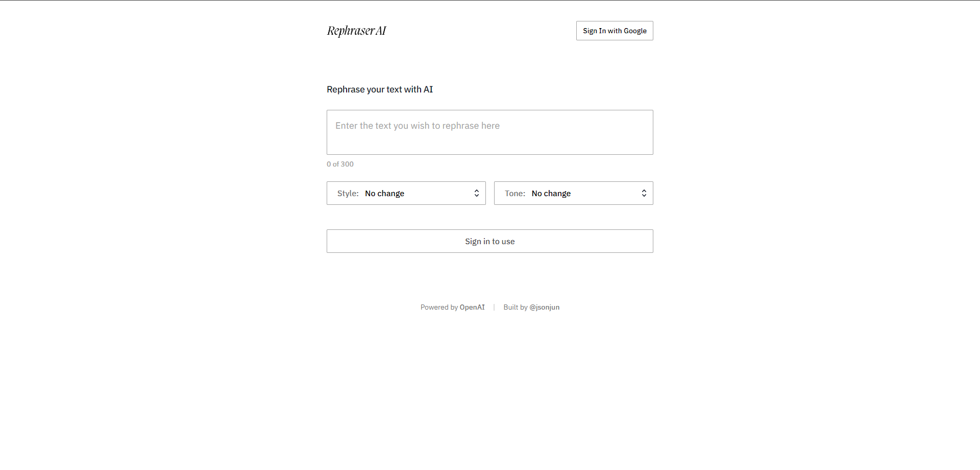The image size is (980, 470).
Task: Click the '0 of 300' character counter
Action: pyautogui.click(x=340, y=164)
